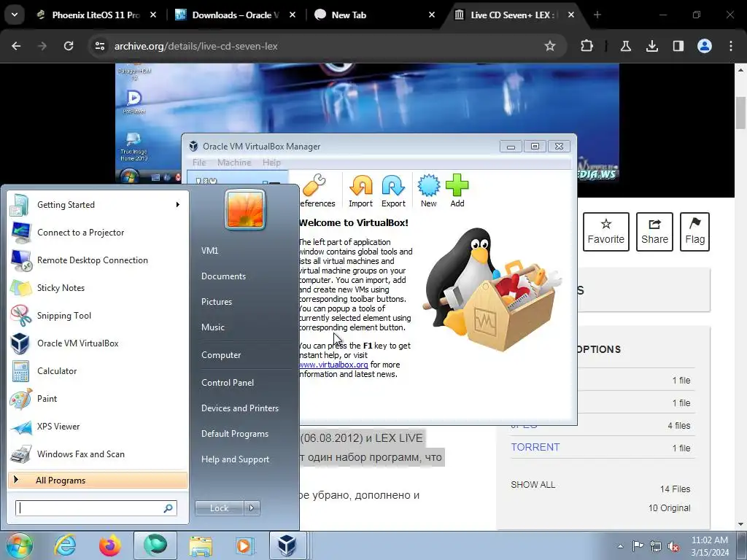Reload the page in Chrome
The width and height of the screenshot is (747, 560).
[69, 46]
